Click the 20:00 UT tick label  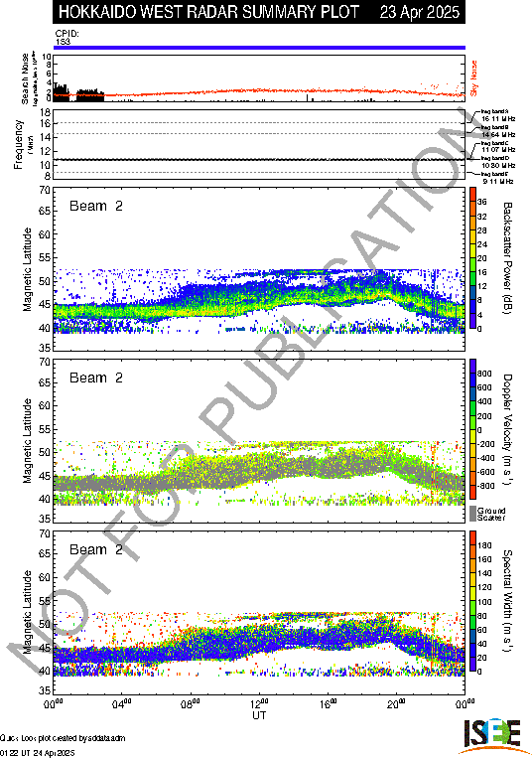coord(396,703)
